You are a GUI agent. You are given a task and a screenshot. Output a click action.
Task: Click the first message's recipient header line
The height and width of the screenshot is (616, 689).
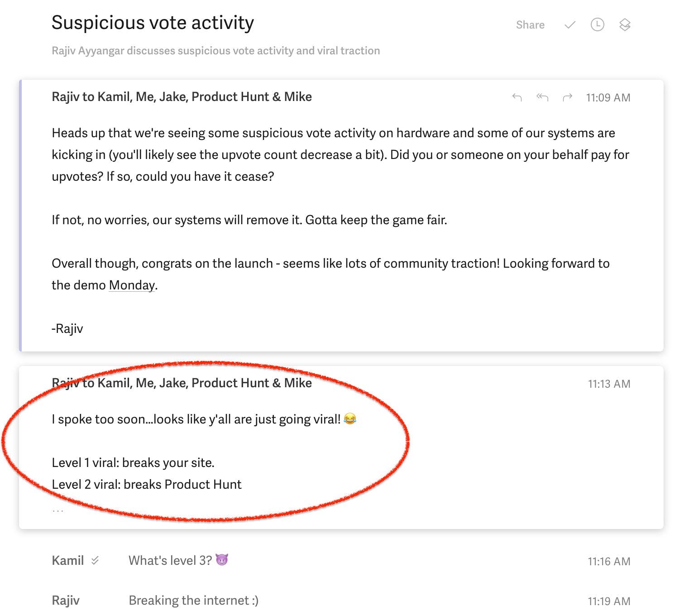pyautogui.click(x=182, y=97)
